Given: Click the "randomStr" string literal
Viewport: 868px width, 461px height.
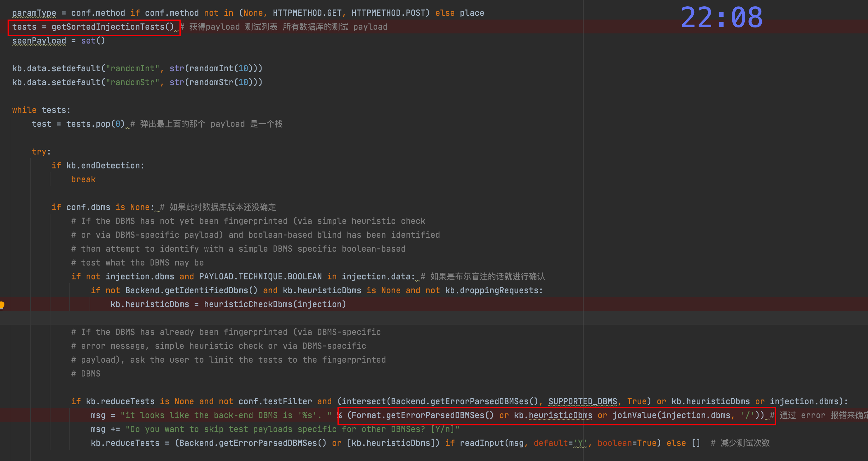Looking at the screenshot, I should click(132, 82).
